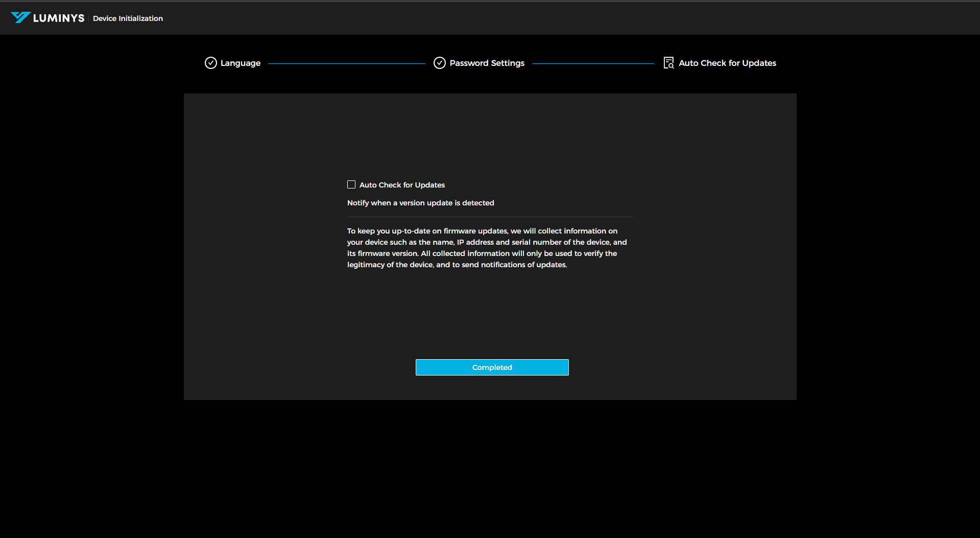The image size is (980, 538).
Task: Click progress line between Language and Password Settings
Action: pyautogui.click(x=347, y=63)
